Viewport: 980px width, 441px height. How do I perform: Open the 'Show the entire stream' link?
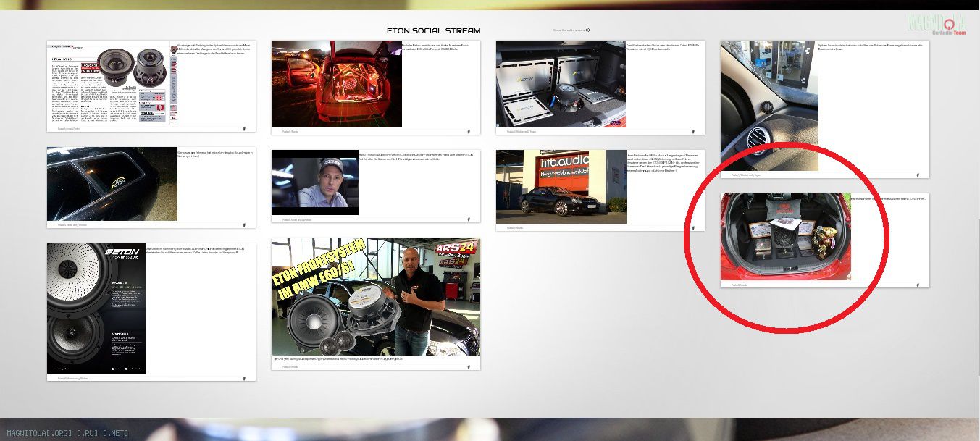[x=568, y=30]
